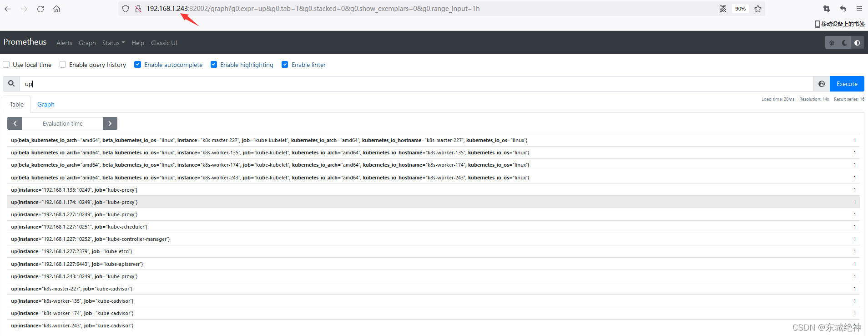The height and width of the screenshot is (336, 868).
Task: Open the Graph nav item in navbar
Action: pos(87,43)
